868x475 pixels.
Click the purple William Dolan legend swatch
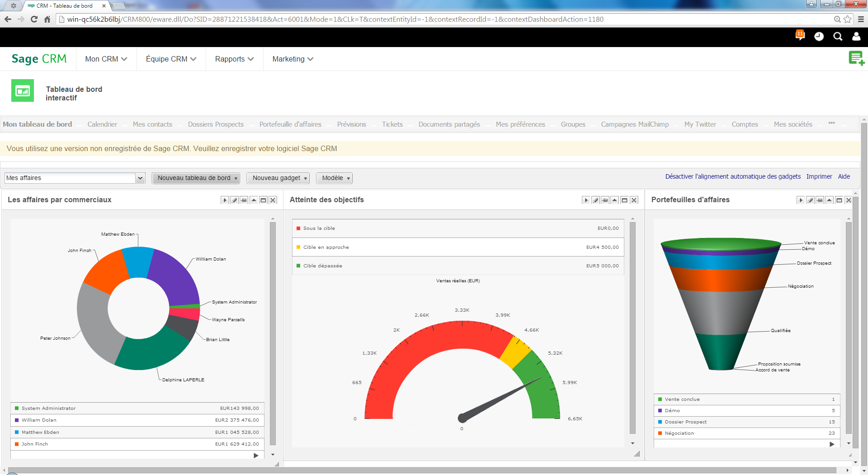coord(17,420)
